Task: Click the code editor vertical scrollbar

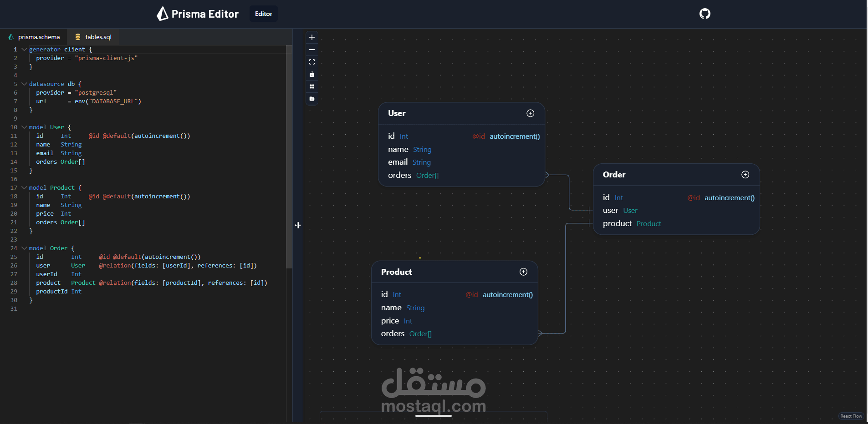Action: 289,156
